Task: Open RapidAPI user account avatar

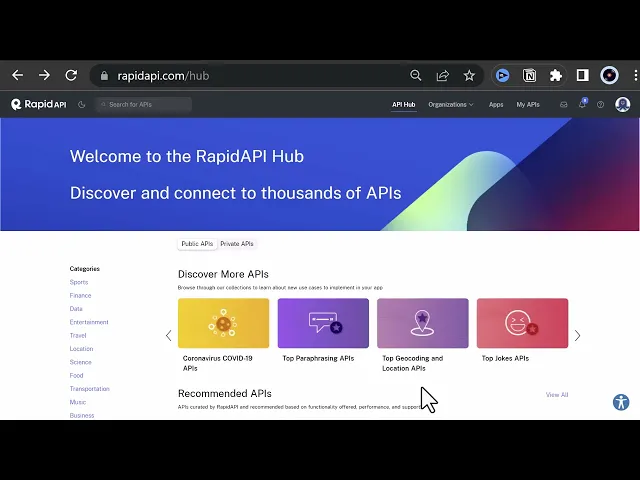Action: coord(622,104)
